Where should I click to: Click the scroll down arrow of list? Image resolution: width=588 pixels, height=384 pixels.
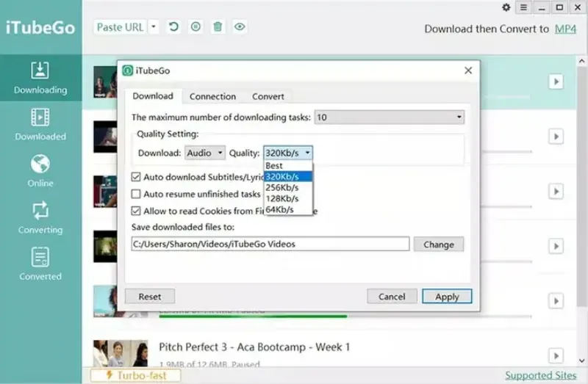click(581, 361)
